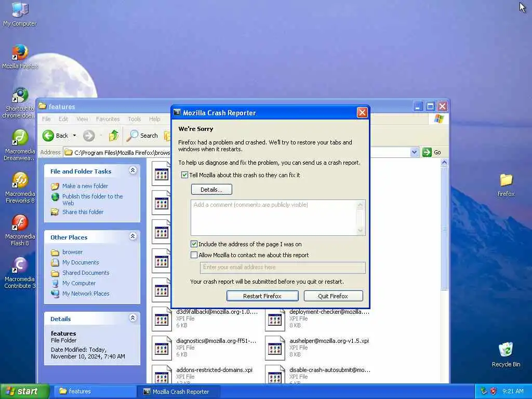Image resolution: width=532 pixels, height=399 pixels.
Task: Select the diagnostics XPI file icon
Action: point(162,348)
